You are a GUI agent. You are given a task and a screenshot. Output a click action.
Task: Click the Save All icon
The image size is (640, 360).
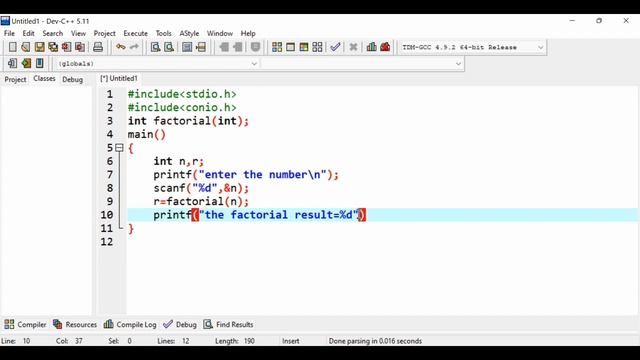[53, 47]
